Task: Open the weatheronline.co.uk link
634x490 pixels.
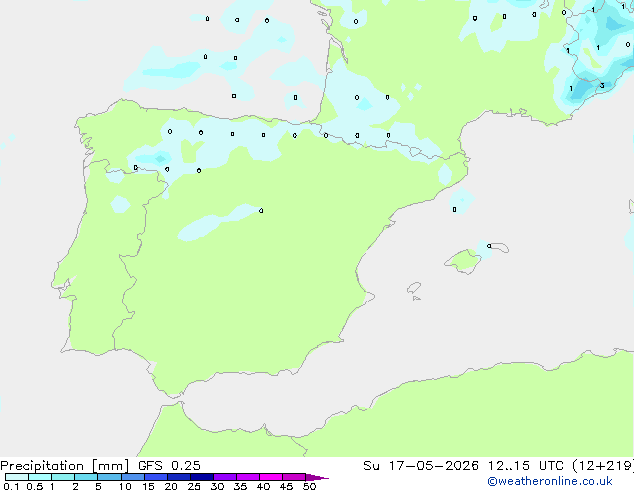Action: pos(550,482)
